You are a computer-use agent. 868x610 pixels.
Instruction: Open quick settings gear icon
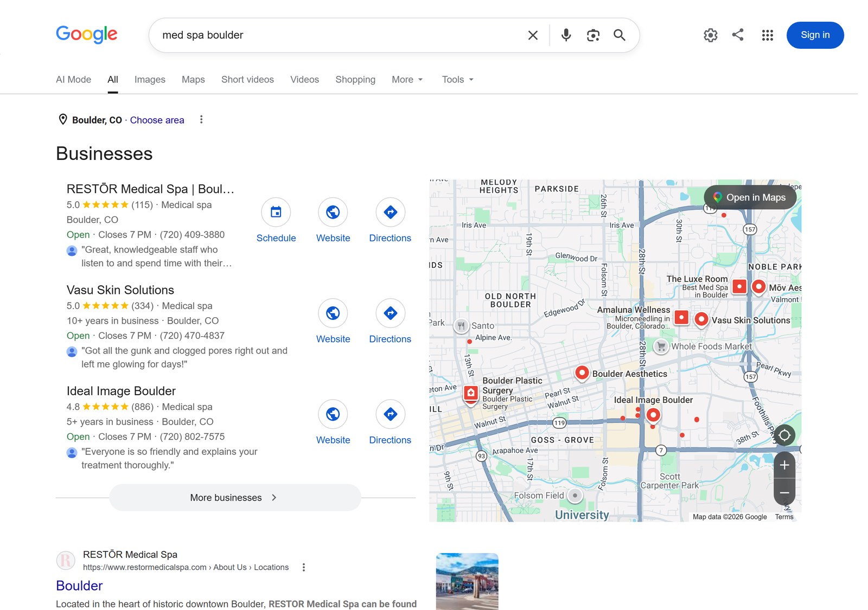click(710, 35)
